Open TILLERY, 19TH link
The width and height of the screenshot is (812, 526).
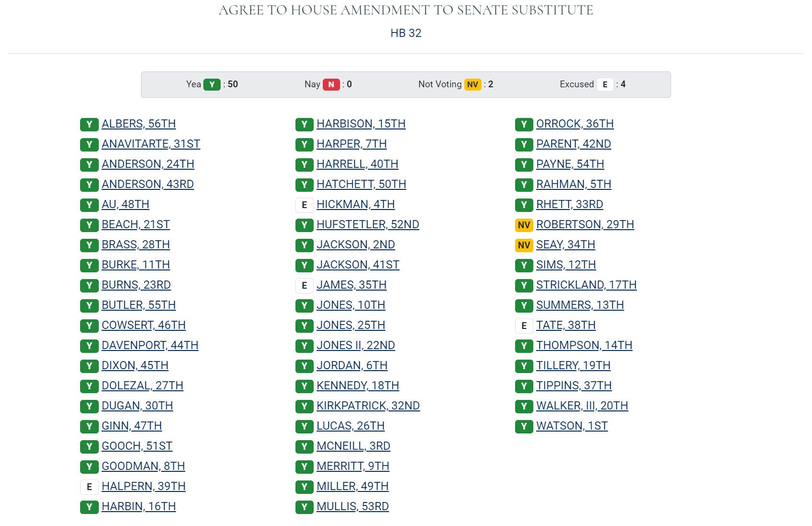tap(573, 365)
